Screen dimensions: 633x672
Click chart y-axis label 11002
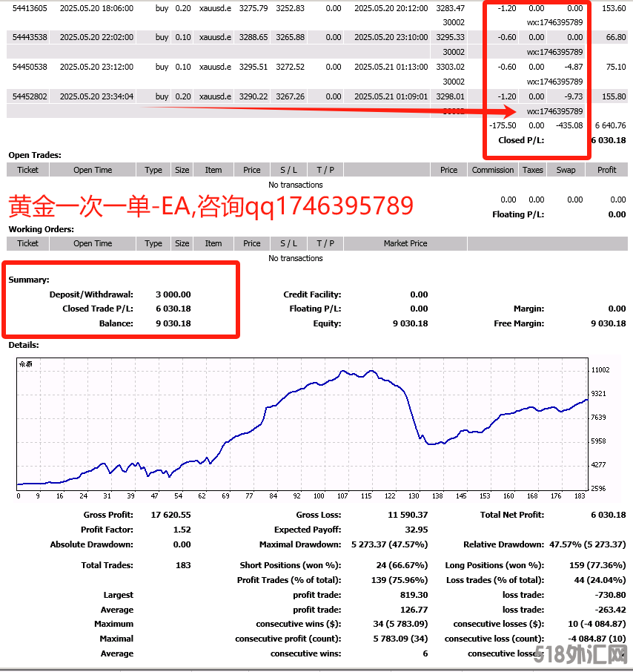[600, 370]
